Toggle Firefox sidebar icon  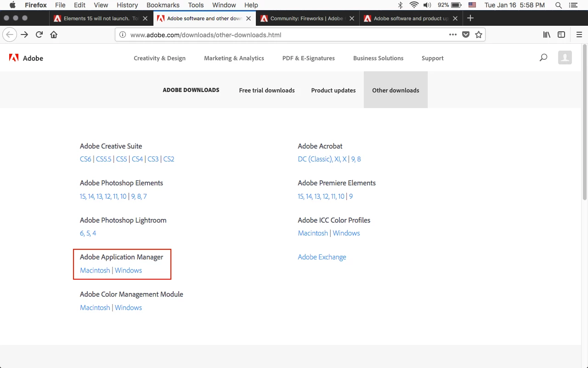(561, 34)
